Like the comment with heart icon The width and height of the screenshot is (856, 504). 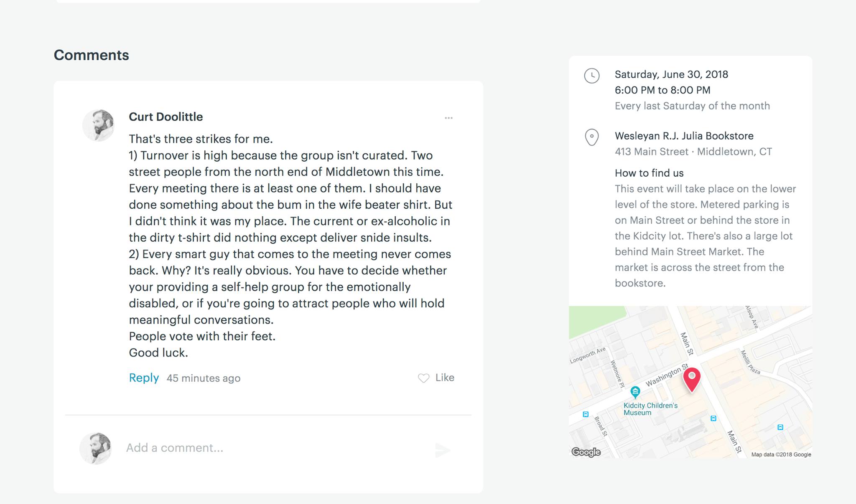pos(423,378)
